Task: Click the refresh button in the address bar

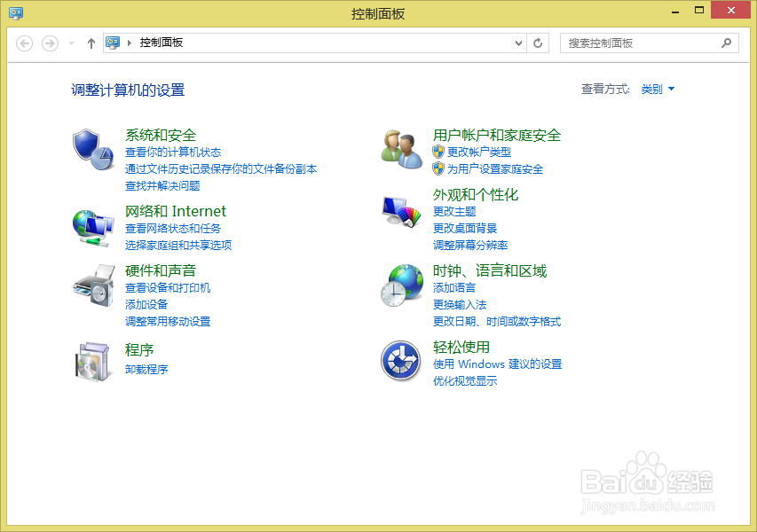Action: coord(537,42)
